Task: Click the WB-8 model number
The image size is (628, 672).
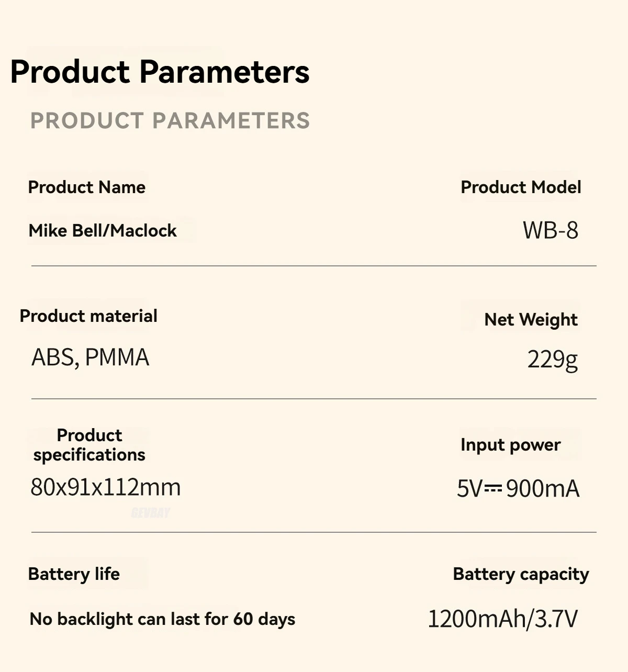Action: pyautogui.click(x=551, y=230)
